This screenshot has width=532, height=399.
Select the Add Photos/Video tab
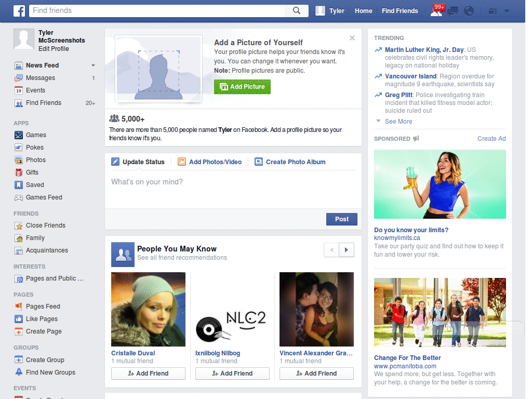click(210, 162)
